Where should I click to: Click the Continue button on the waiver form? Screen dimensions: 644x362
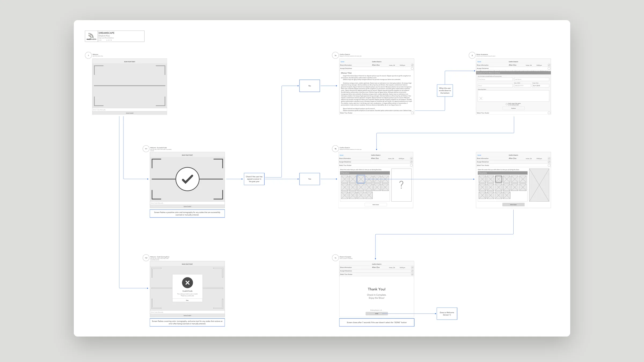coord(513,108)
